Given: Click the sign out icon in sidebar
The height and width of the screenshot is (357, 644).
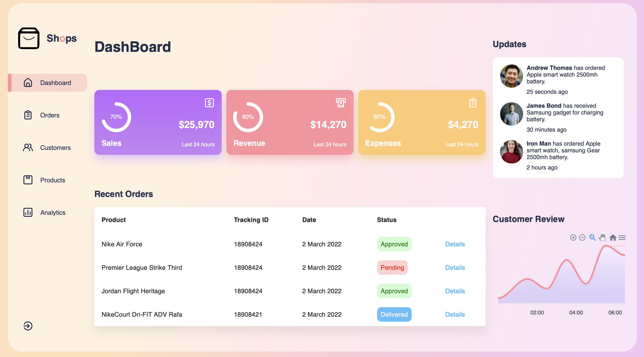Looking at the screenshot, I should click(x=28, y=326).
